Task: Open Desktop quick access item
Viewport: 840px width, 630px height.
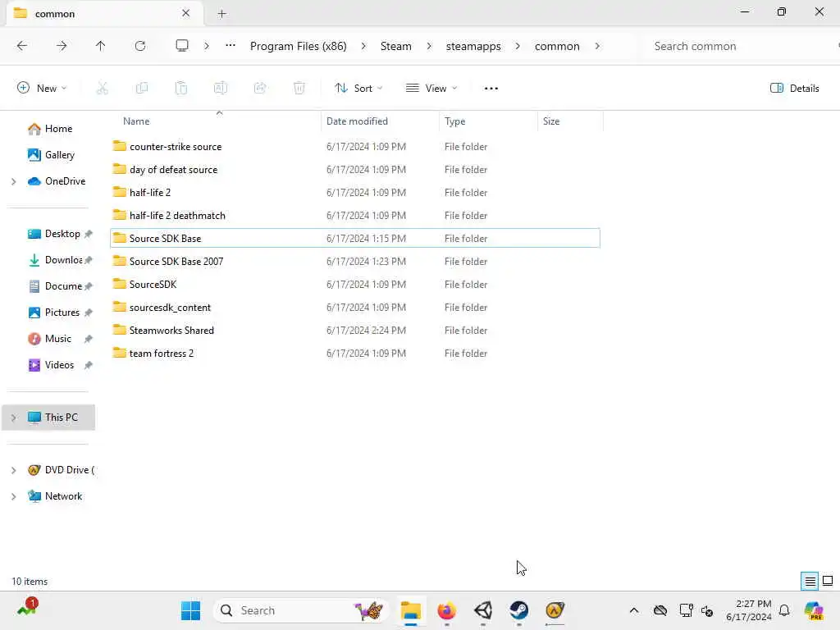Action: 59,234
